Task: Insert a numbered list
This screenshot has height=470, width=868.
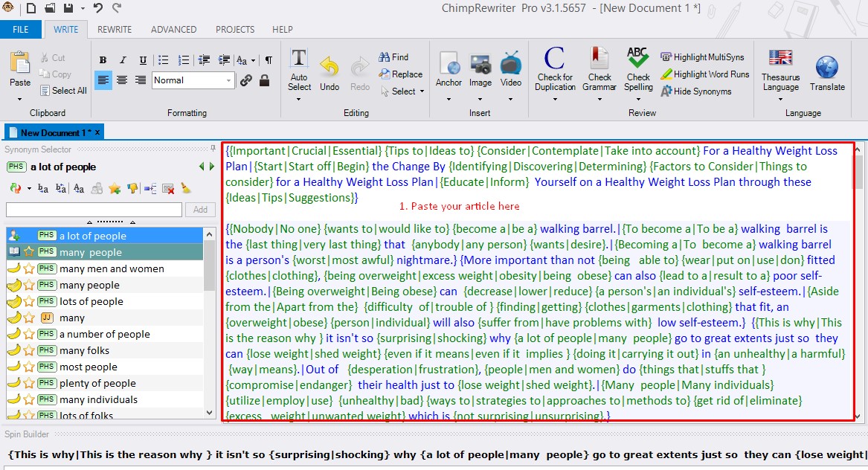Action: tap(184, 59)
